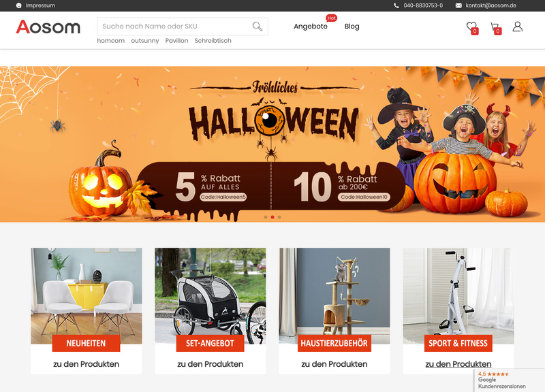Image resolution: width=545 pixels, height=392 pixels.
Task: Open the Neuheiten category thumbnail
Action: 87,296
